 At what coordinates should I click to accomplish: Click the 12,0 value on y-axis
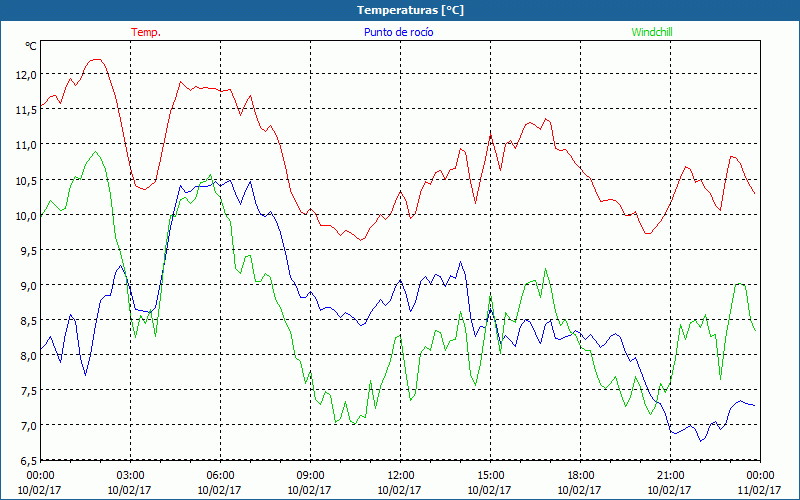click(x=25, y=74)
